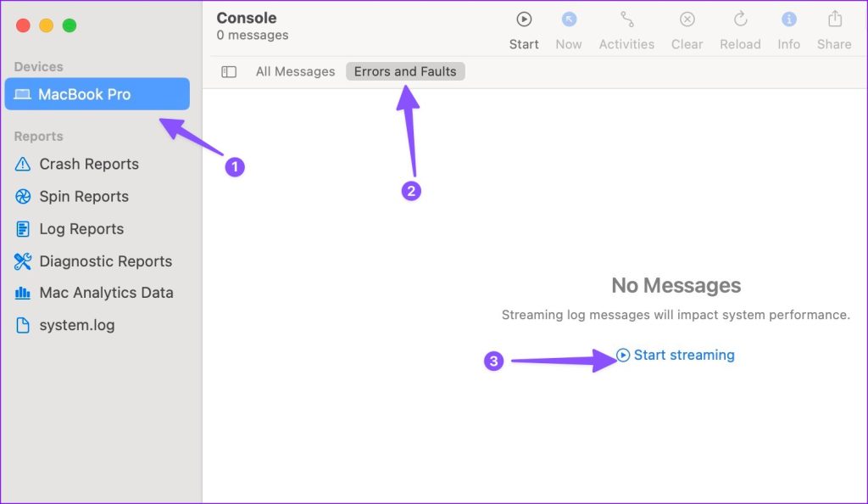Toggle the sidebar filter panel icon
This screenshot has width=868, height=504.
229,72
